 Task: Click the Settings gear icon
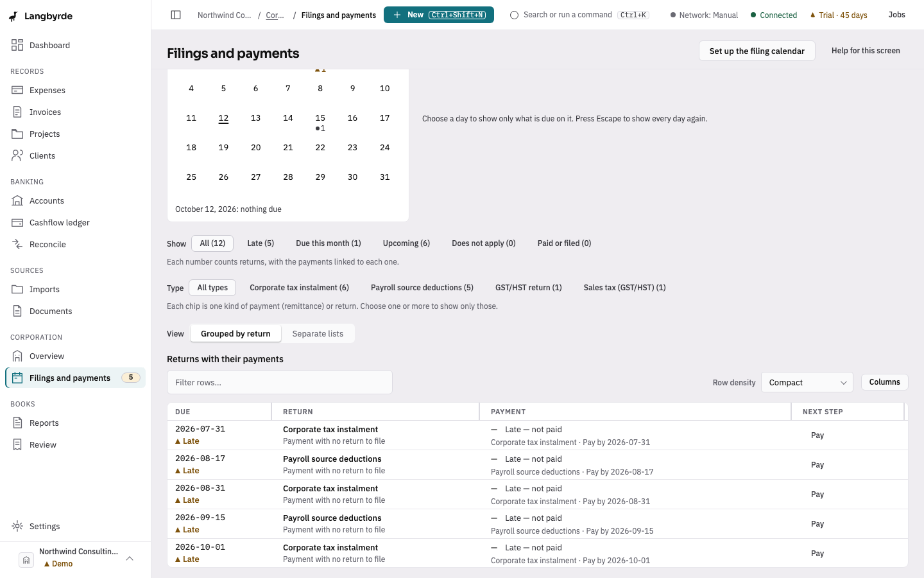(x=17, y=526)
